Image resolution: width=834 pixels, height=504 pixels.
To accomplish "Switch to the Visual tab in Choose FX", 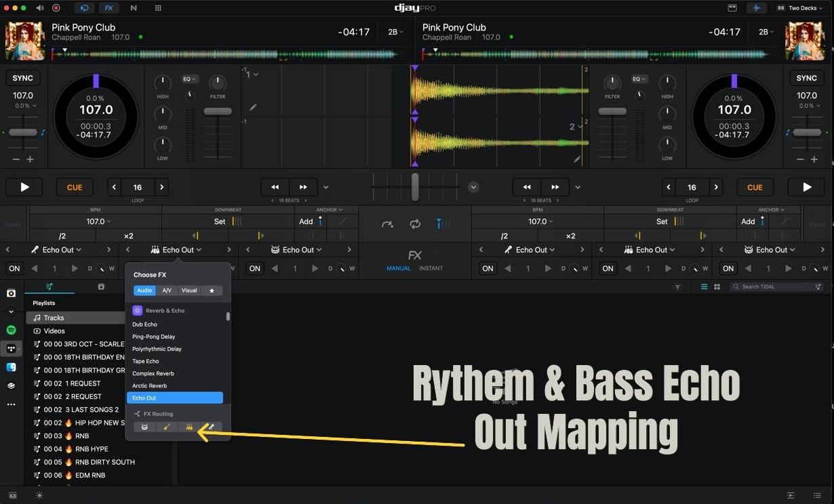I will [189, 291].
